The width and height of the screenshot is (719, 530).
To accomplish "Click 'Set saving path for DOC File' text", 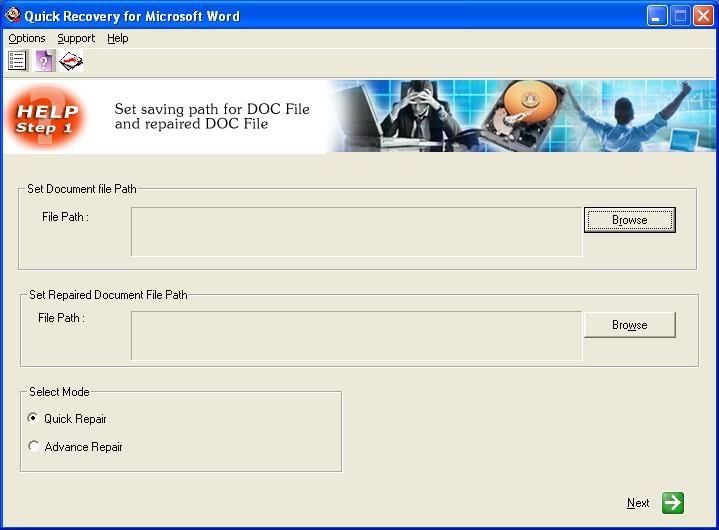I will tap(212, 109).
